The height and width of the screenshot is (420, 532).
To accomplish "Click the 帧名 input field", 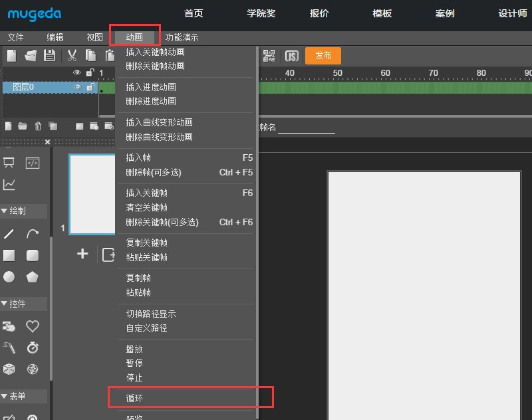I will 306,130.
